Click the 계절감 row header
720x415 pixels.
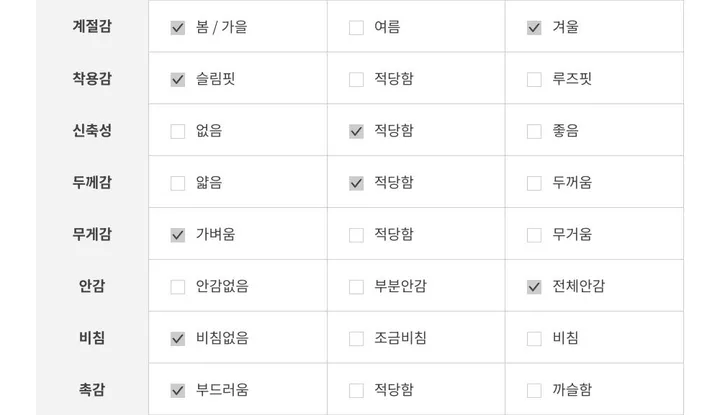(92, 27)
